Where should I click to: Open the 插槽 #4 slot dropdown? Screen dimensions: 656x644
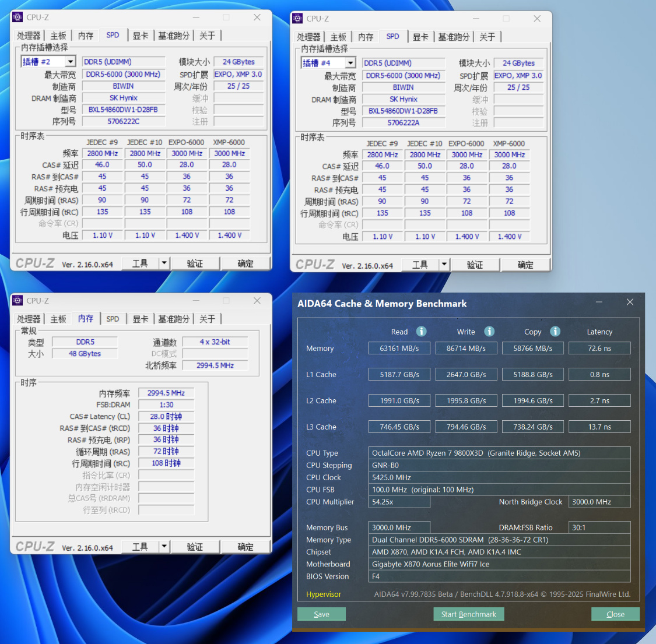coord(350,63)
